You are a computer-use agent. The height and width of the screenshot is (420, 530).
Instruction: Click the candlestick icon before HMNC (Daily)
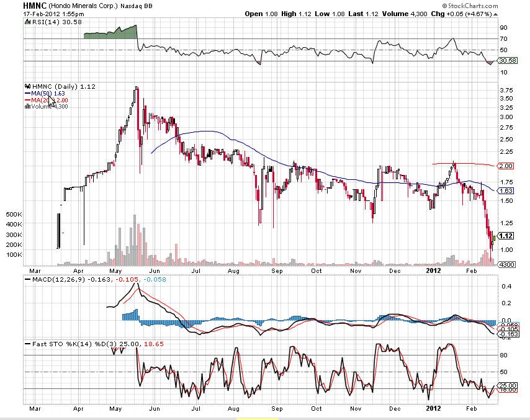[x=28, y=86]
